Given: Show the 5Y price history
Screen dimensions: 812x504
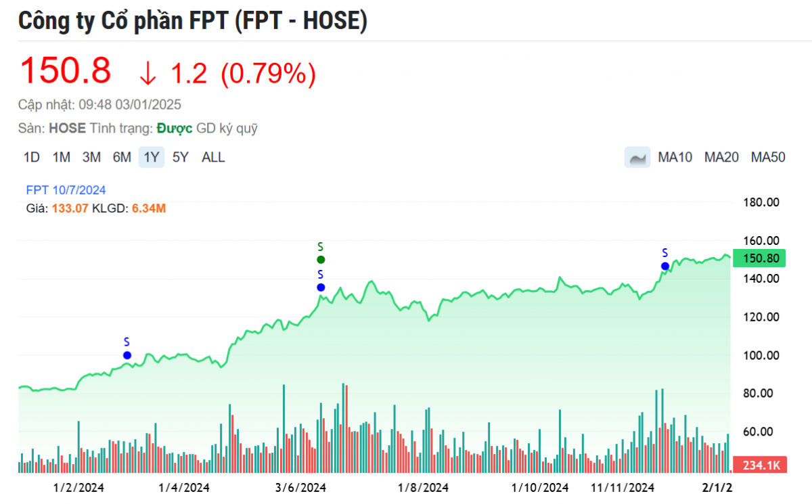Looking at the screenshot, I should [181, 158].
